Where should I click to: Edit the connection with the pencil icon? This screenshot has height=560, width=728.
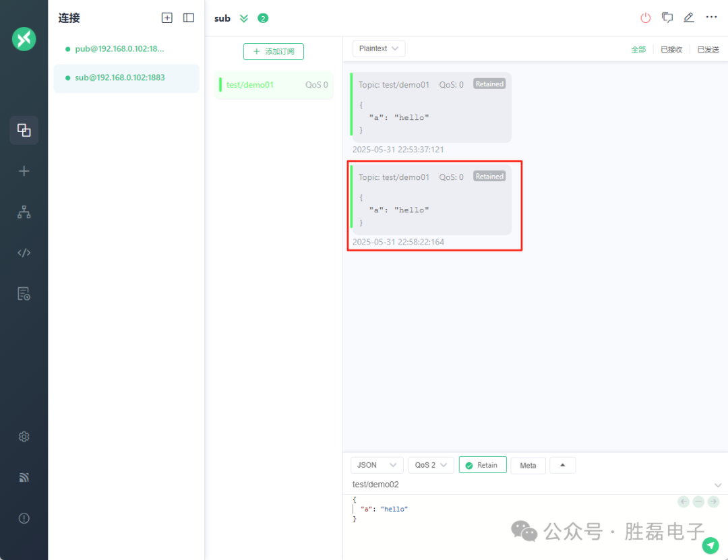(x=688, y=18)
